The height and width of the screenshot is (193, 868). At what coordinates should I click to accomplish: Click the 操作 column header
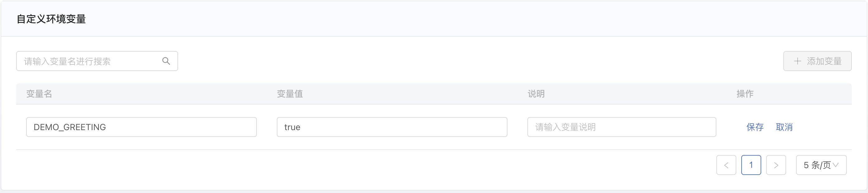pos(745,94)
